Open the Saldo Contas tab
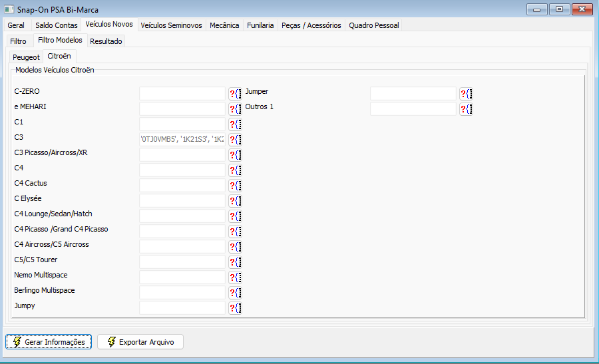599x364 pixels. tap(57, 25)
